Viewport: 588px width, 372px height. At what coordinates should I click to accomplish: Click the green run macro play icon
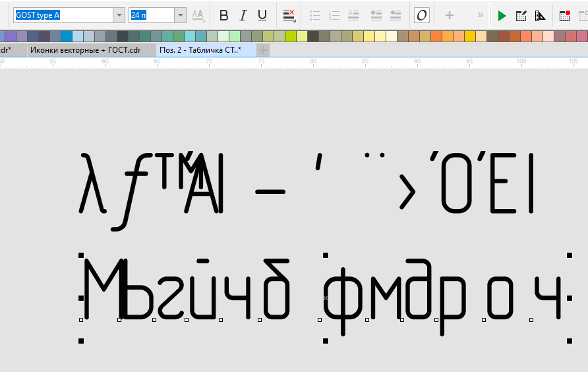tap(502, 16)
